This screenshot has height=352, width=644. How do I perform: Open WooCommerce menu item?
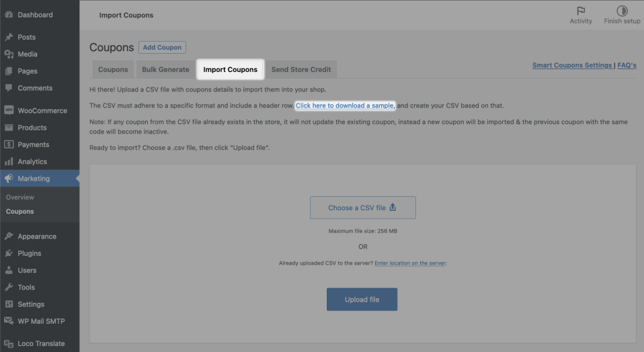[x=42, y=110]
